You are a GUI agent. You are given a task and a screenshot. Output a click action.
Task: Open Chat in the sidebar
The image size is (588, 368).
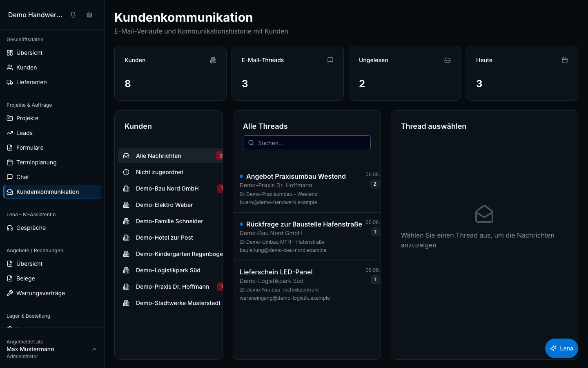click(x=52, y=177)
